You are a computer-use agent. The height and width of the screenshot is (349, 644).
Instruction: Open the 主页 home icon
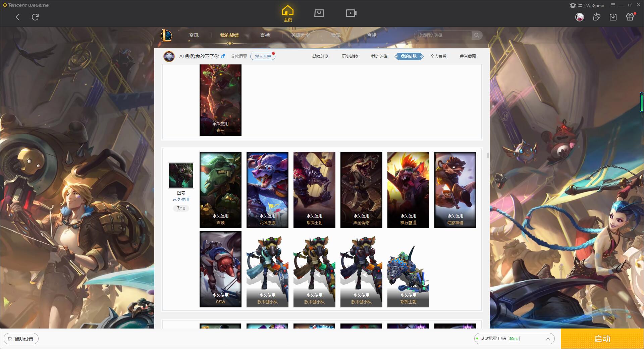(288, 14)
